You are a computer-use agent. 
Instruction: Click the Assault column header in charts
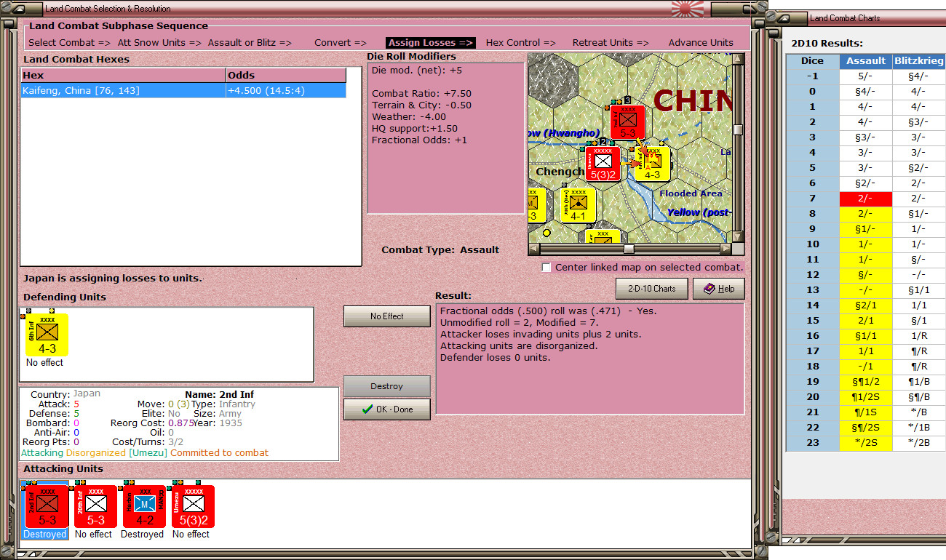pos(866,61)
